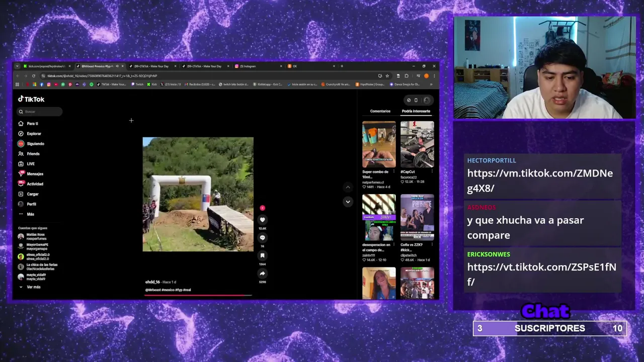Open Matías Ross rossperfumes account
The width and height of the screenshot is (644, 362).
coord(33,236)
